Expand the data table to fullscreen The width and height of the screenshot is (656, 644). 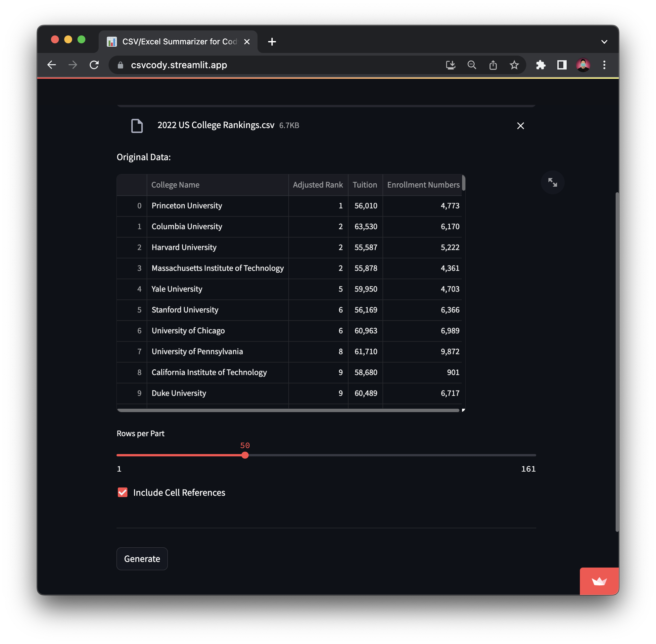(x=552, y=183)
